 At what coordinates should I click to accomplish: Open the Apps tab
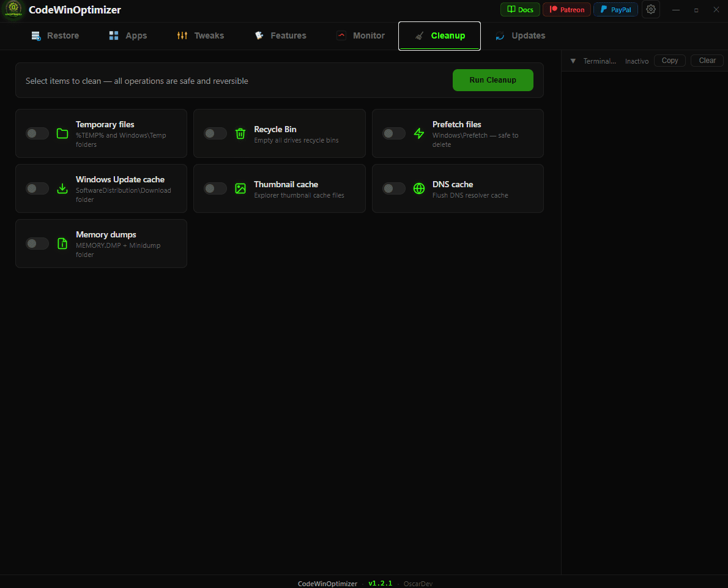tap(128, 35)
